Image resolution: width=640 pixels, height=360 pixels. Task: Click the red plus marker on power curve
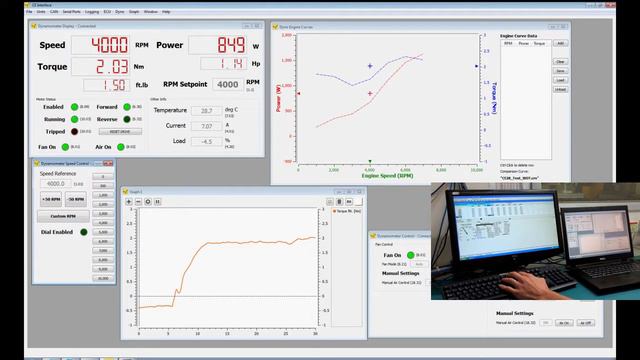370,93
